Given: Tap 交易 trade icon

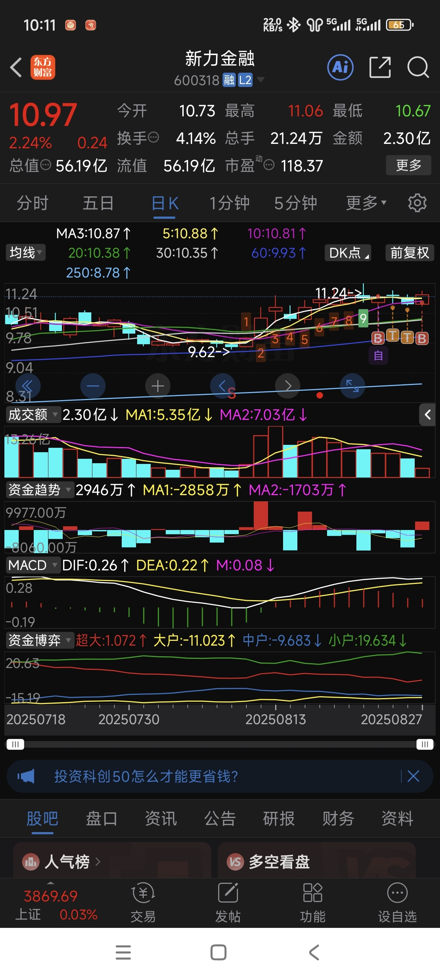Looking at the screenshot, I should click(x=143, y=903).
